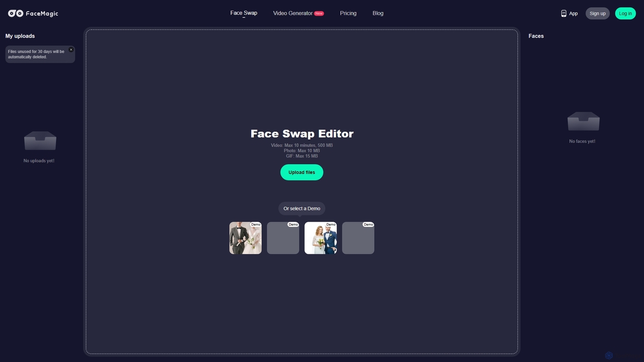Click the 'Or select a Demo' label

coord(302,208)
